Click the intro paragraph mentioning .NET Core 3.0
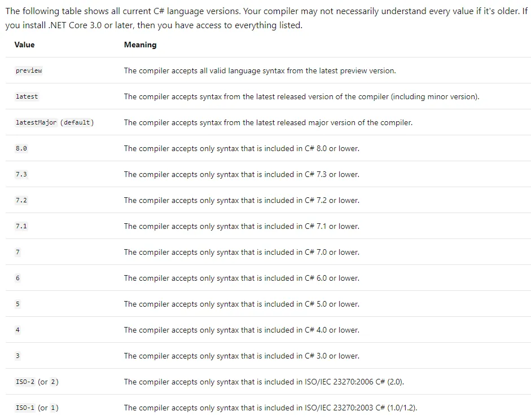Screen dimensions: 531x420 [x=265, y=18]
